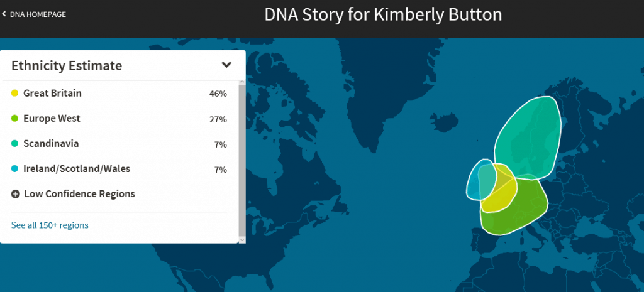Open the Great Britain ethnicity row
The image size is (644, 292).
click(119, 94)
